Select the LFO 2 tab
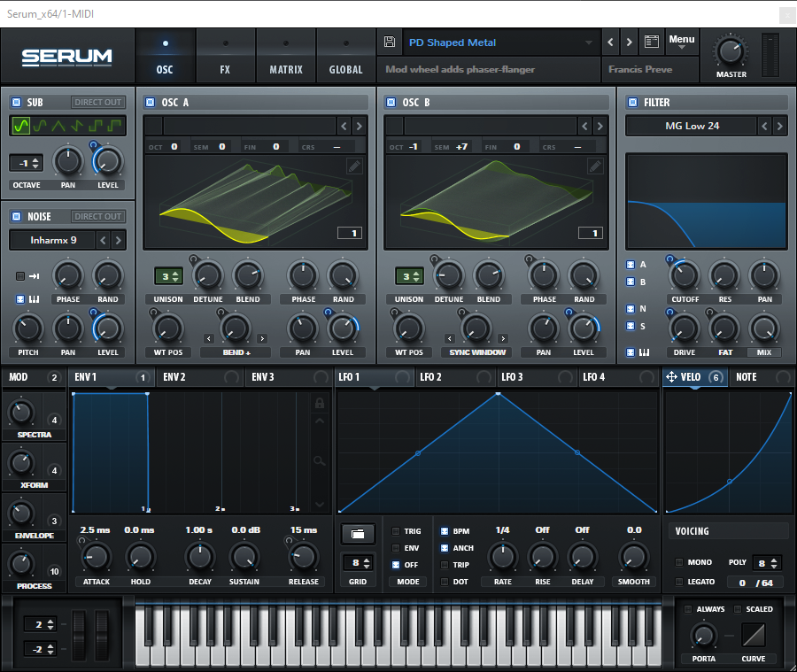Screen dimensions: 797x672 point(430,377)
